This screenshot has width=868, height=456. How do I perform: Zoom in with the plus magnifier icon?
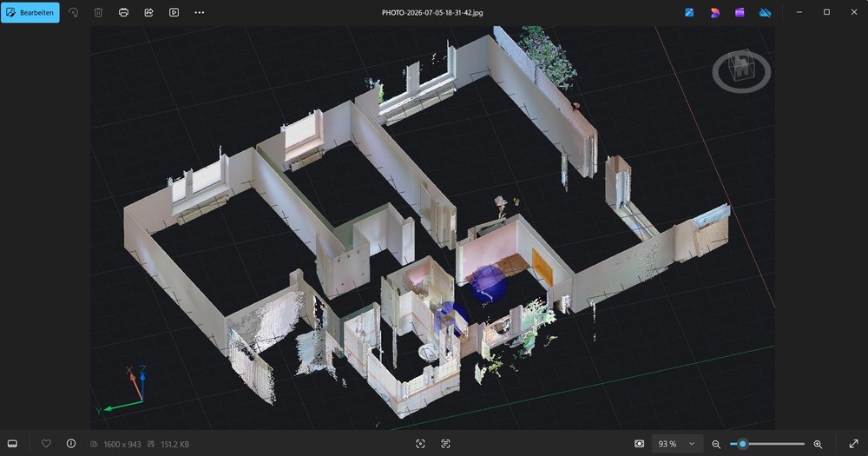818,444
